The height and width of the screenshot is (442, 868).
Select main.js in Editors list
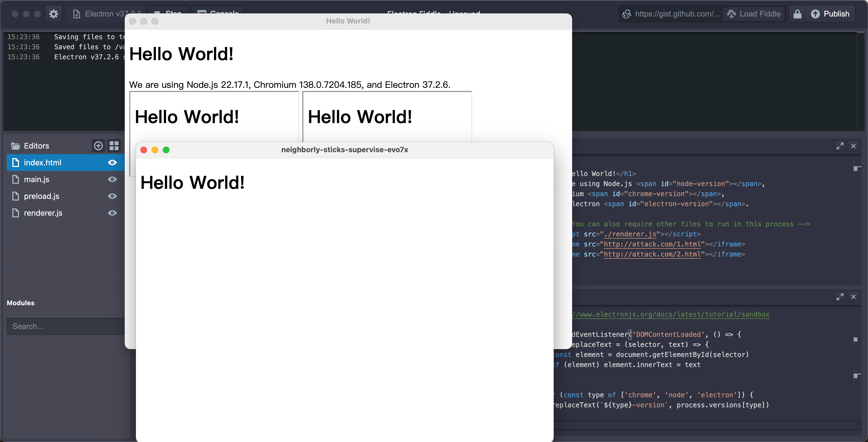(66, 179)
